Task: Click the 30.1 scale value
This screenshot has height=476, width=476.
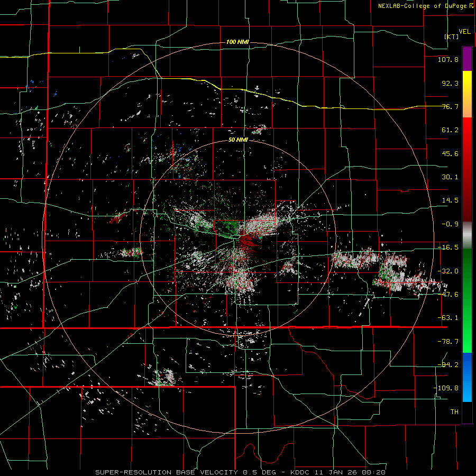Action: pos(450,177)
